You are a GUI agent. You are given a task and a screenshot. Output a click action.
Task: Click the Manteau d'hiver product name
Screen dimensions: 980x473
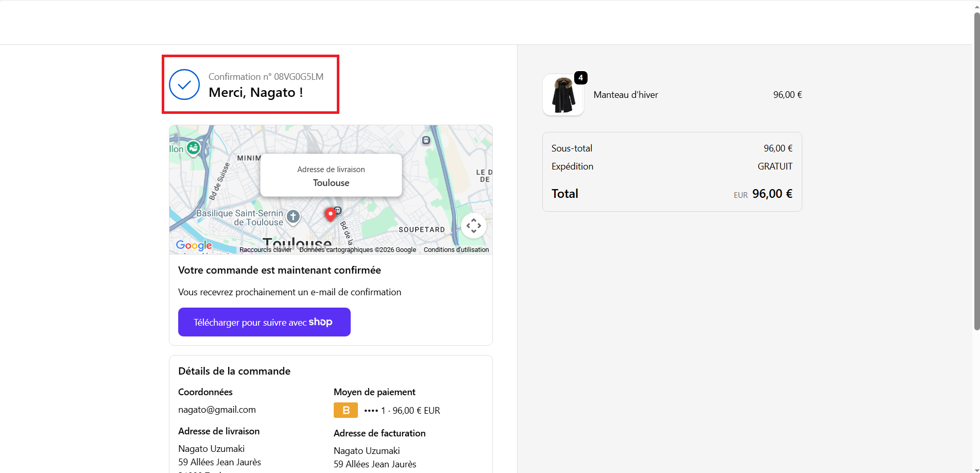pos(625,95)
